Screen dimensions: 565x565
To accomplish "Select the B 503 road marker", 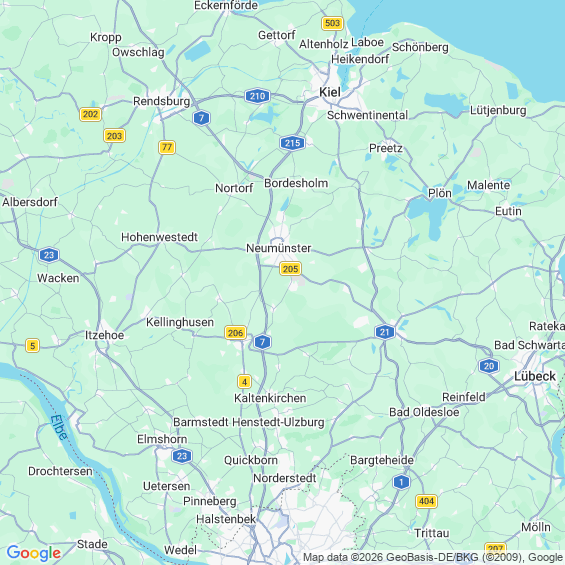I will (332, 23).
